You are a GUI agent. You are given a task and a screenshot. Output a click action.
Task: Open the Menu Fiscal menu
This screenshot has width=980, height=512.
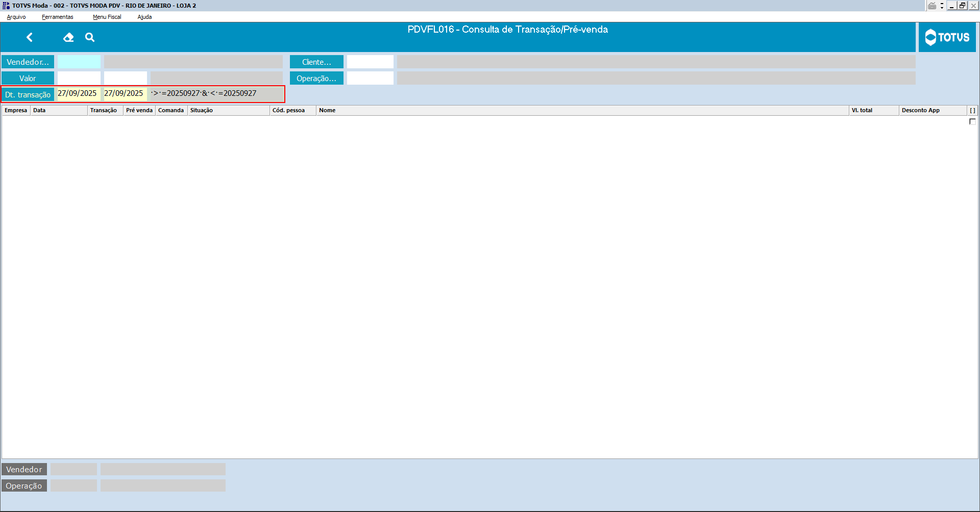[x=107, y=17]
